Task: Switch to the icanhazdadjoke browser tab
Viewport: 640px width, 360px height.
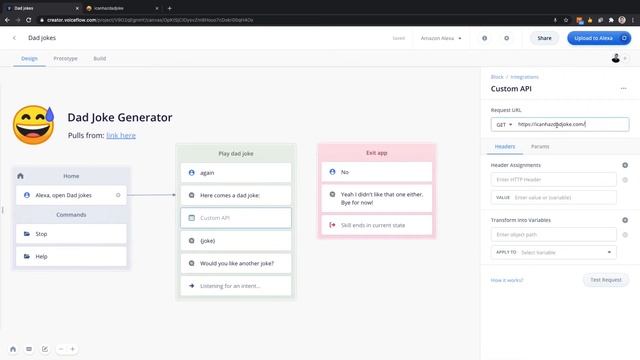Action: pyautogui.click(x=121, y=8)
